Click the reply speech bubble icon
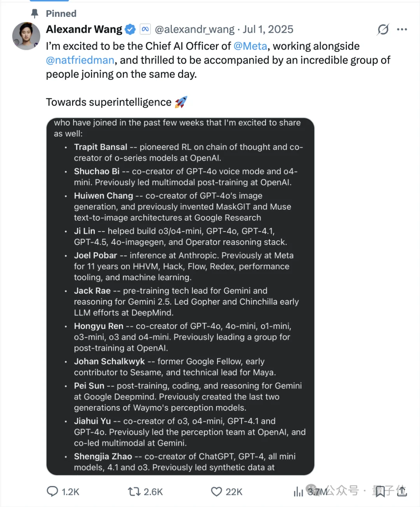This screenshot has width=420, height=507. click(52, 491)
